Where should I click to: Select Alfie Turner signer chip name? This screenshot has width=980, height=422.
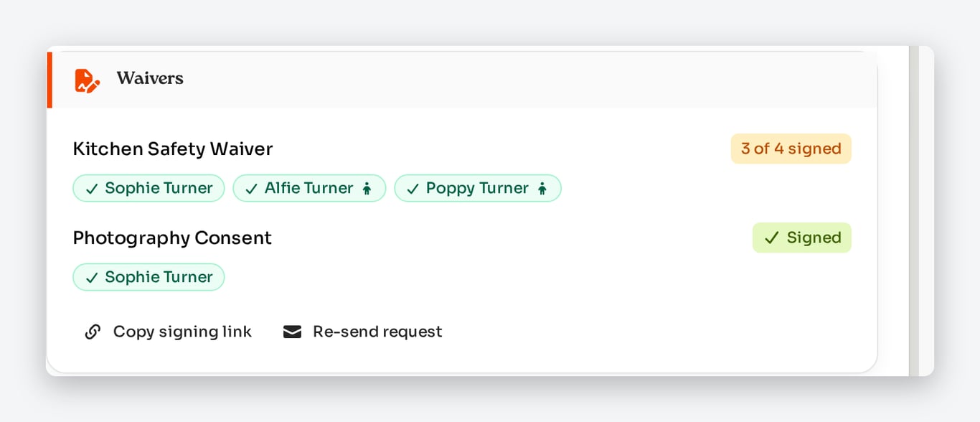click(309, 188)
